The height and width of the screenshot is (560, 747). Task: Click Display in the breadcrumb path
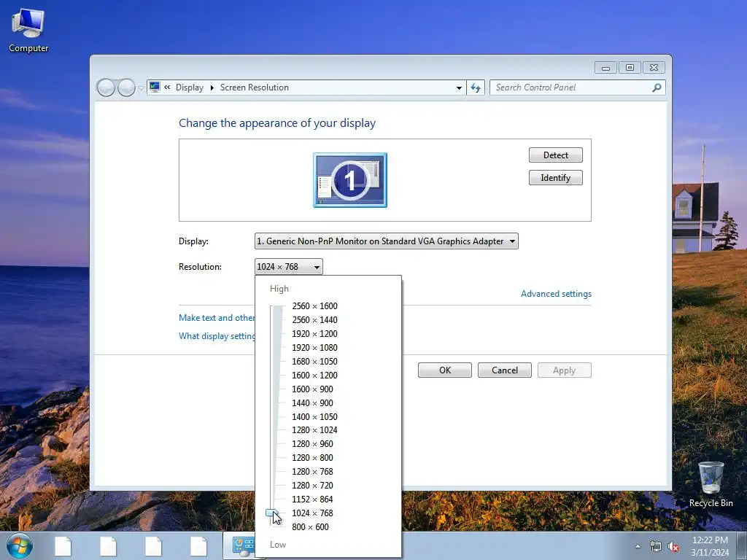pos(190,87)
